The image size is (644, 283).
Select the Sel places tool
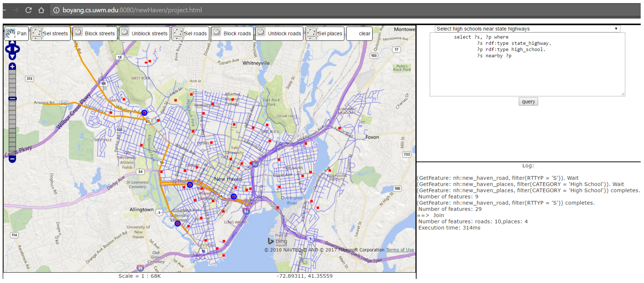click(x=325, y=34)
